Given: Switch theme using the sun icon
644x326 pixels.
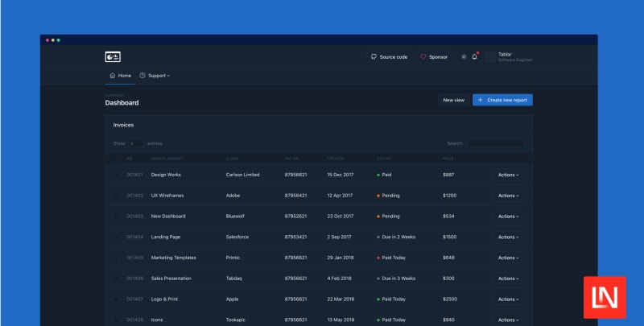Looking at the screenshot, I should [x=464, y=57].
